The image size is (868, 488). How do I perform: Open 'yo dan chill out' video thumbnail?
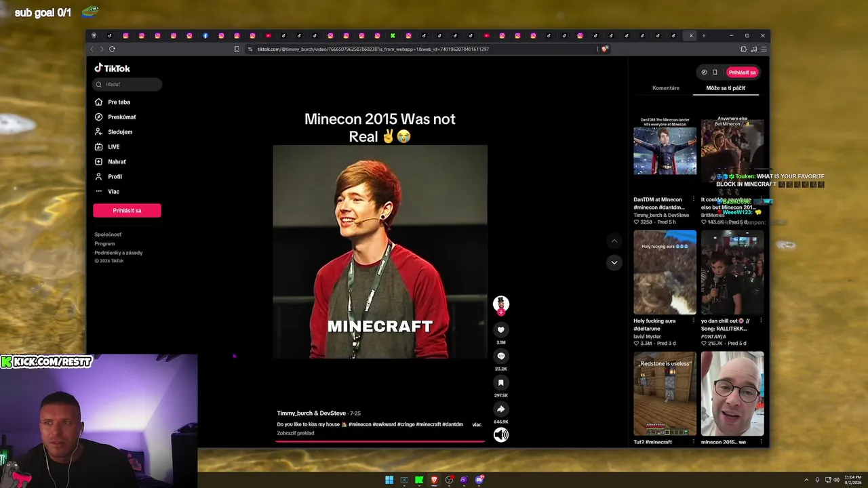[732, 272]
